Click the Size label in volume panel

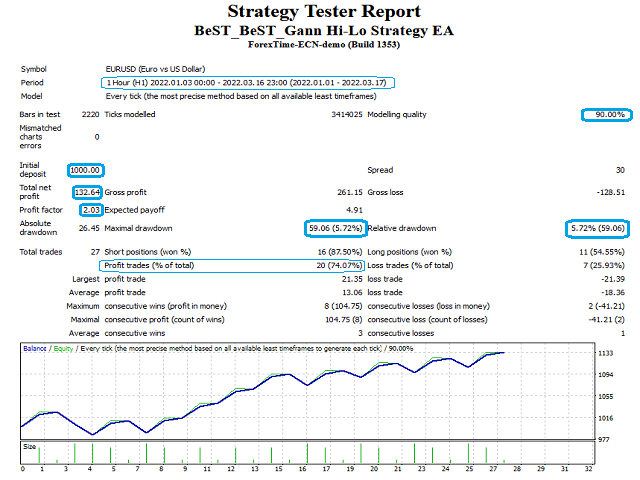click(29, 447)
